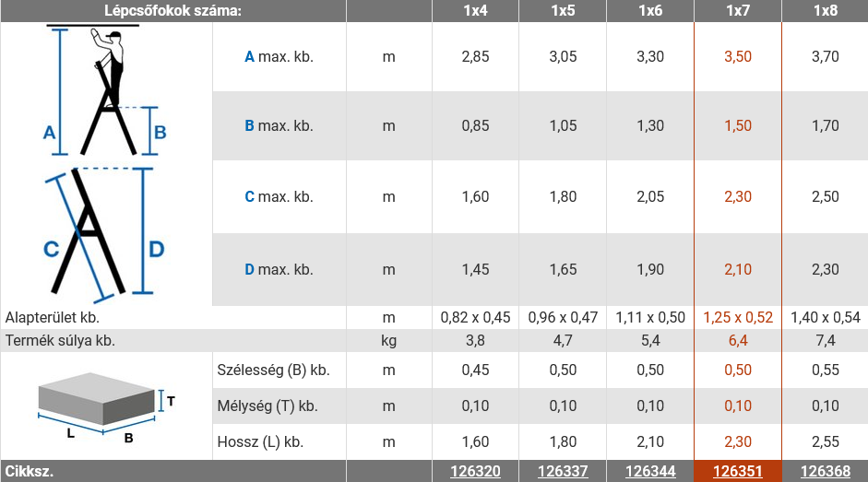
Task: Open article number 126320 link
Action: [x=475, y=471]
